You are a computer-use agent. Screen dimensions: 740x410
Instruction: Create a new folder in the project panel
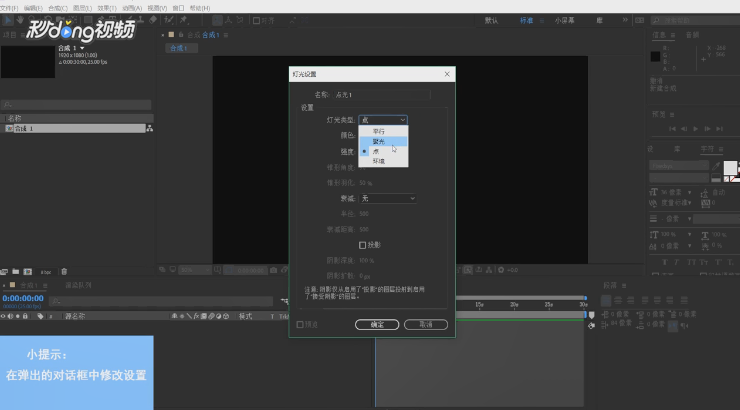point(16,272)
